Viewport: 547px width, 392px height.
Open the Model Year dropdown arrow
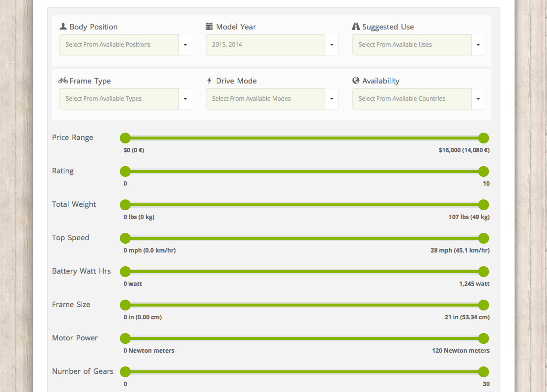(x=332, y=45)
